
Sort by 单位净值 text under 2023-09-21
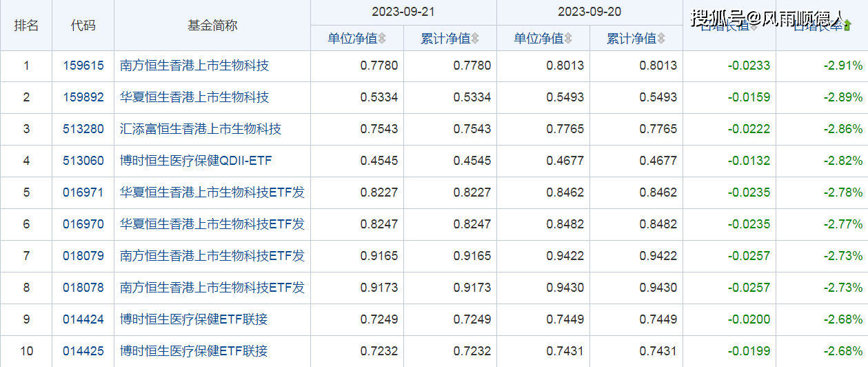tap(352, 39)
